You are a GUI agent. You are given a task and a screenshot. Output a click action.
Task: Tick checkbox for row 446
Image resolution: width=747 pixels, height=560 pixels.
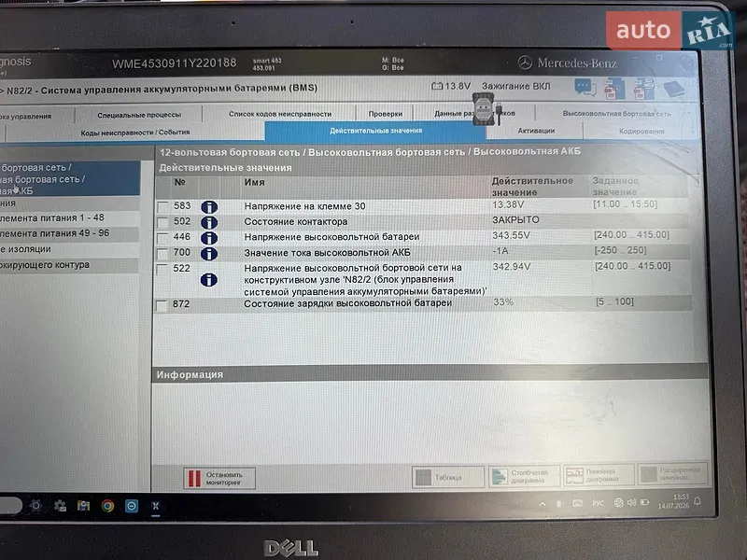162,238
